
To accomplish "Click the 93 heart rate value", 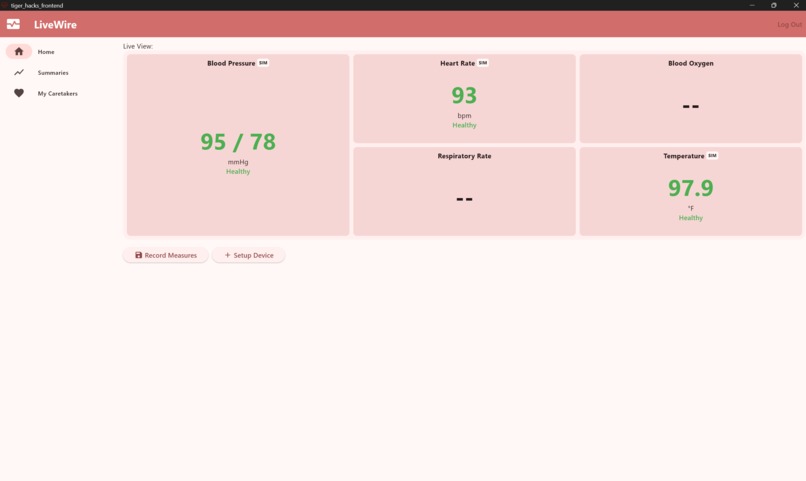I will (464, 96).
